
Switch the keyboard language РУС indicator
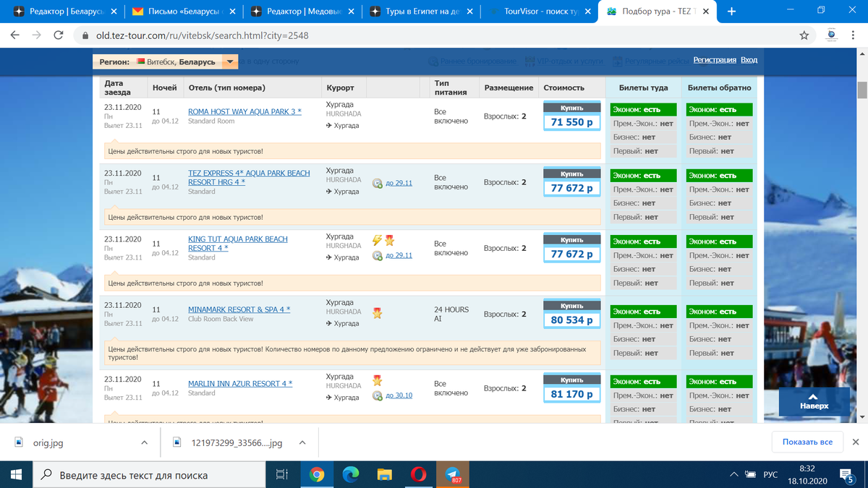tap(770, 474)
